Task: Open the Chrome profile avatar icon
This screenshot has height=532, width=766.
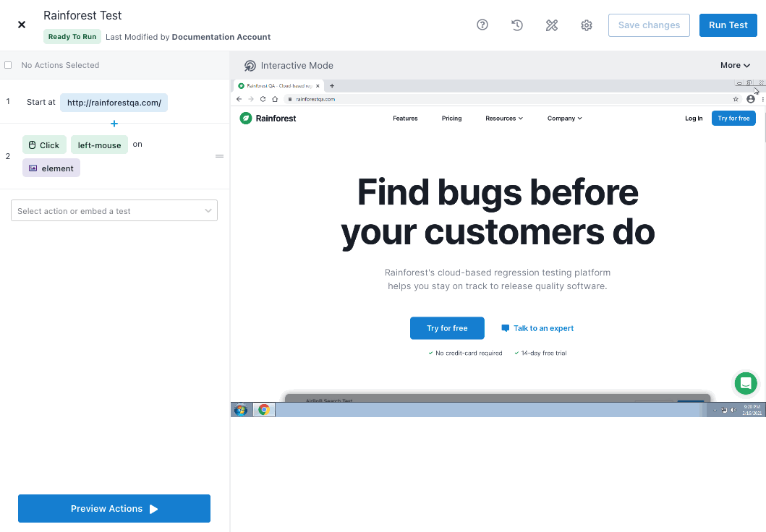Action: pos(750,99)
